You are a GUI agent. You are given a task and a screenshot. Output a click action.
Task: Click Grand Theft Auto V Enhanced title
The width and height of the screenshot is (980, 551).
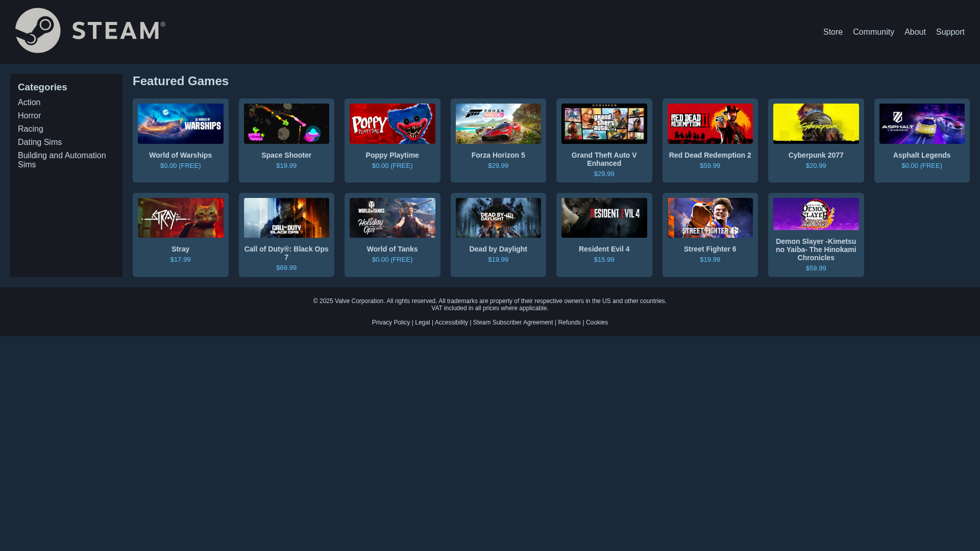pyautogui.click(x=604, y=159)
